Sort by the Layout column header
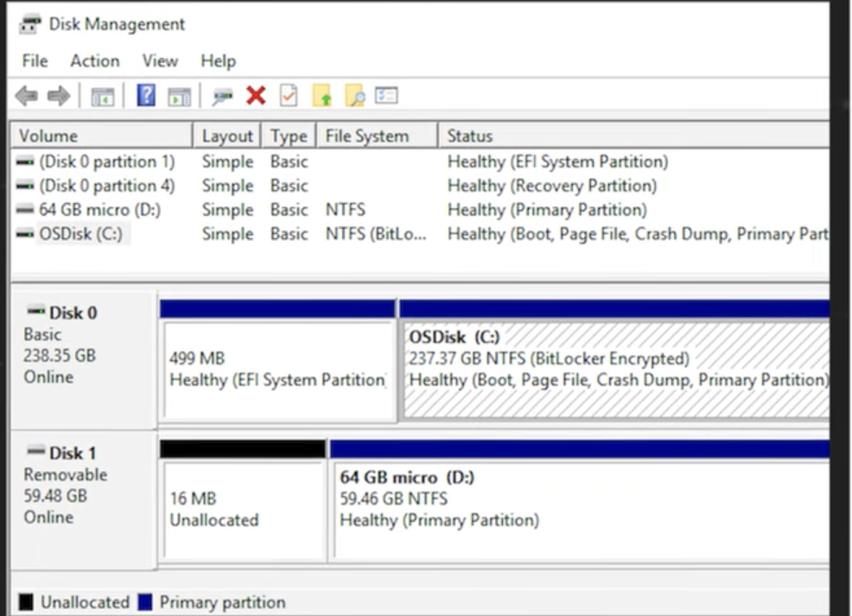Viewport: 852px width, 616px height. pos(227,136)
